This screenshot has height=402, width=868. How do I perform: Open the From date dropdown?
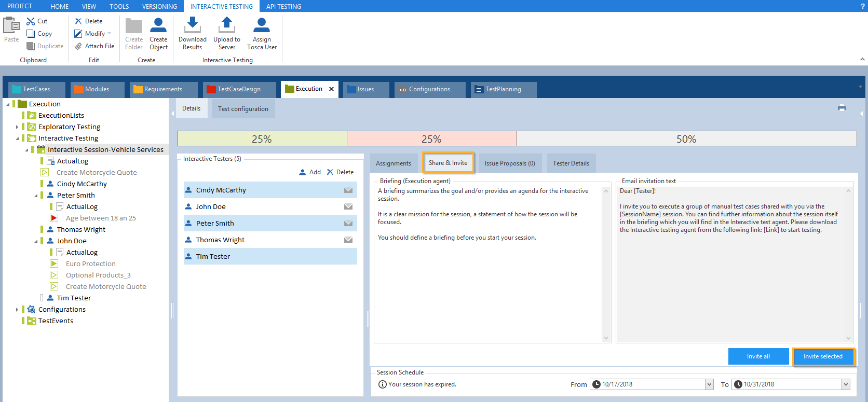709,384
